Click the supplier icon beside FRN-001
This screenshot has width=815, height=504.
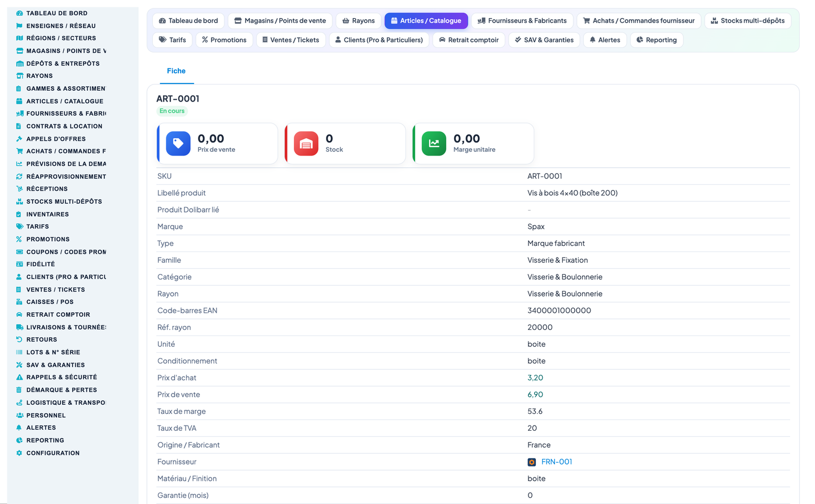coord(531,462)
